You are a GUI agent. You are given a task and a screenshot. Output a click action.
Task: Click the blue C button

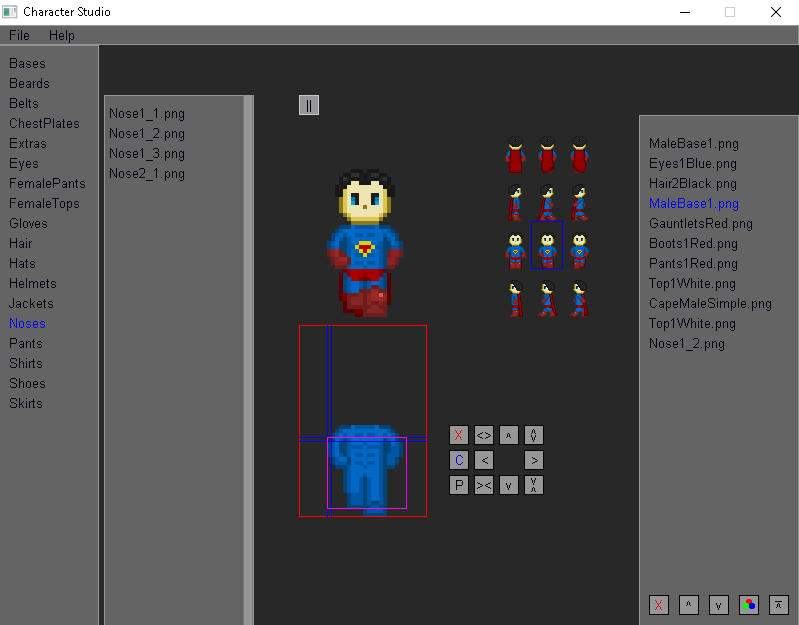[459, 460]
